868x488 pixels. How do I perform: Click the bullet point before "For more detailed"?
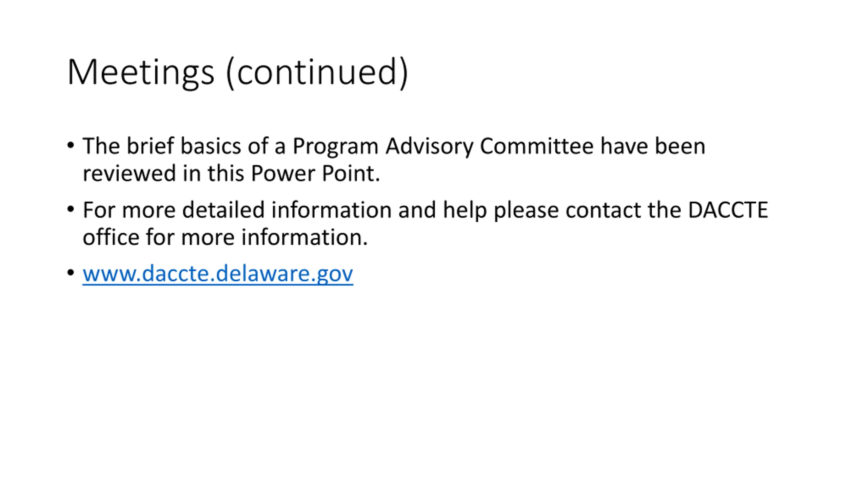click(71, 209)
